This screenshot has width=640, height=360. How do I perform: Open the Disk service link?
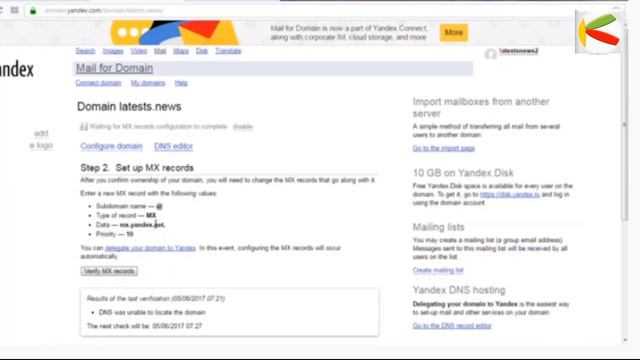[x=202, y=51]
